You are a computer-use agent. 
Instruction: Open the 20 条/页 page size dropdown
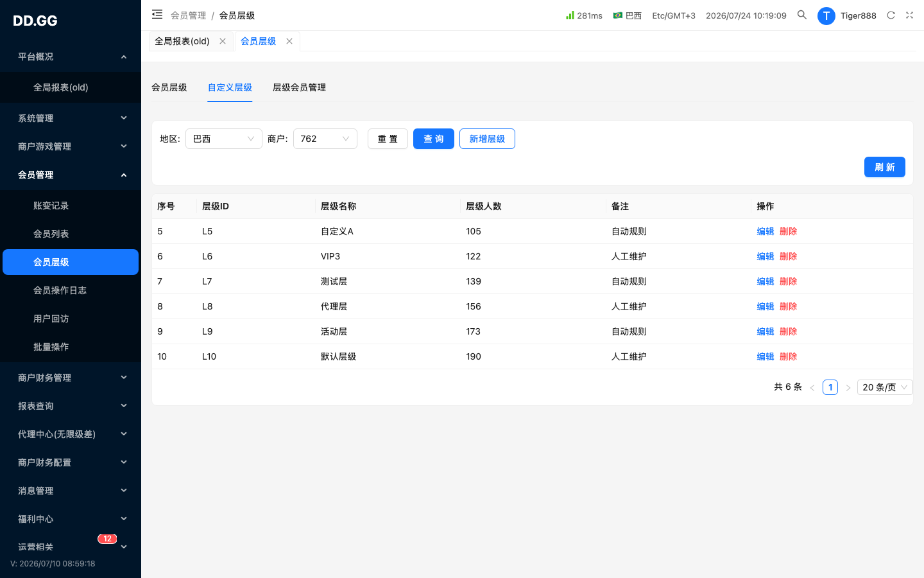(x=885, y=387)
